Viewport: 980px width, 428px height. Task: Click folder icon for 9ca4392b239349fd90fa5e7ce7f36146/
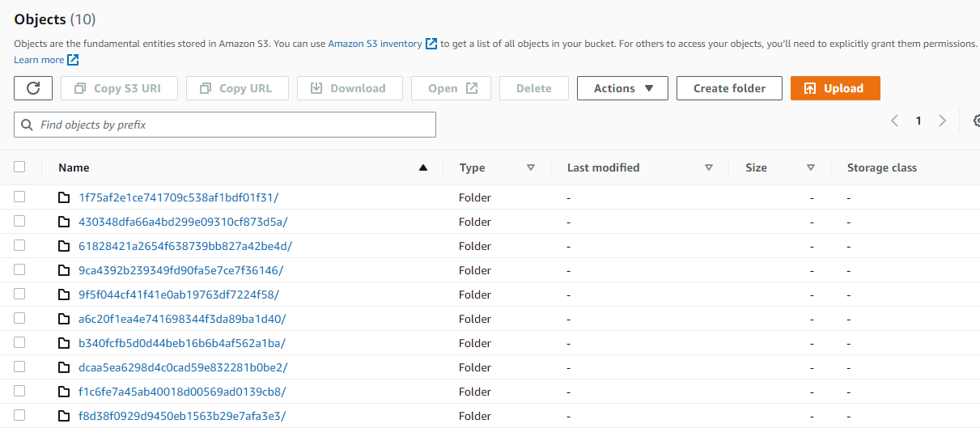pyautogui.click(x=64, y=270)
